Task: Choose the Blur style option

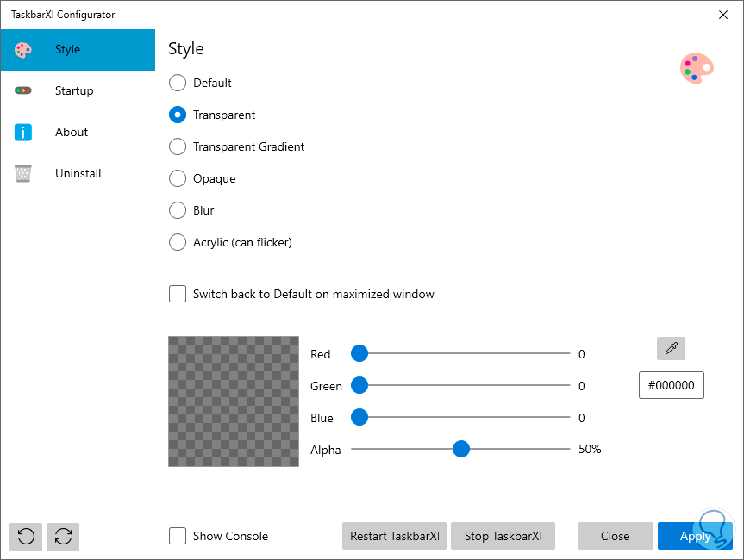Action: pyautogui.click(x=178, y=210)
